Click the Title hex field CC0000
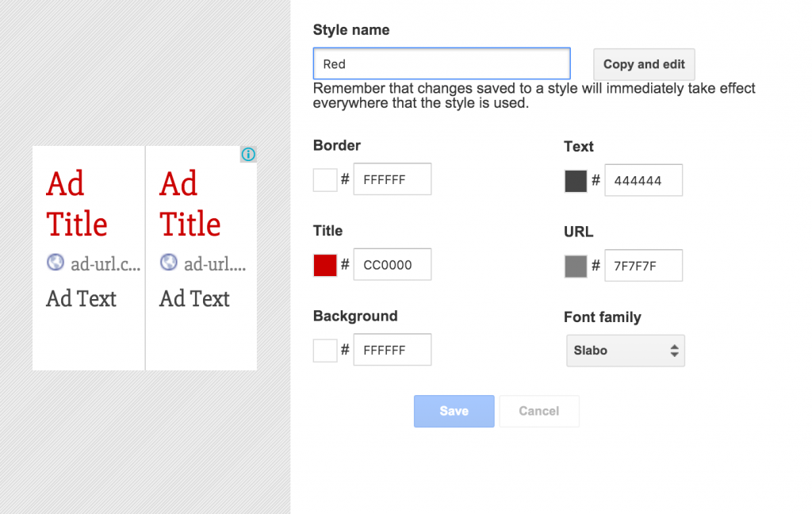The width and height of the screenshot is (812, 514). (x=393, y=265)
